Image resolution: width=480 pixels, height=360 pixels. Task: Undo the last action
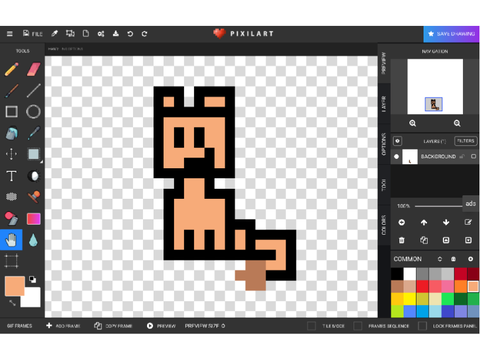(x=130, y=34)
